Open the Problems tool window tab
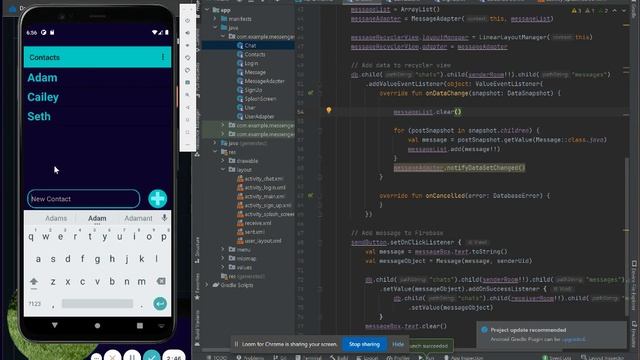The height and width of the screenshot is (360, 640). [250, 358]
